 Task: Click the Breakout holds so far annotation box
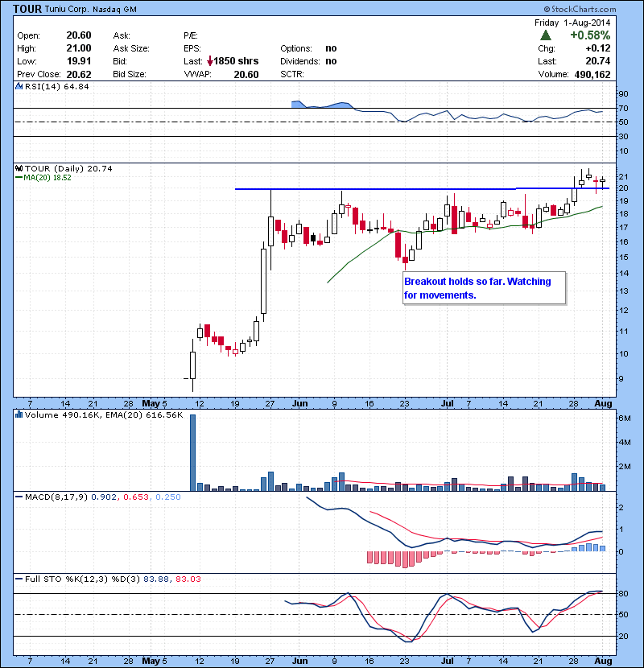pyautogui.click(x=484, y=288)
